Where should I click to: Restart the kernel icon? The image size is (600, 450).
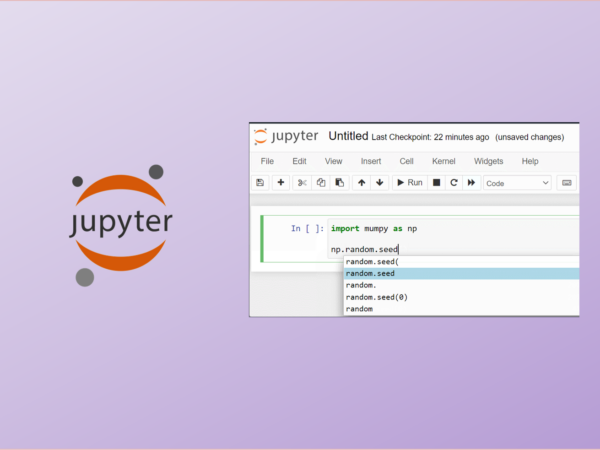(453, 183)
